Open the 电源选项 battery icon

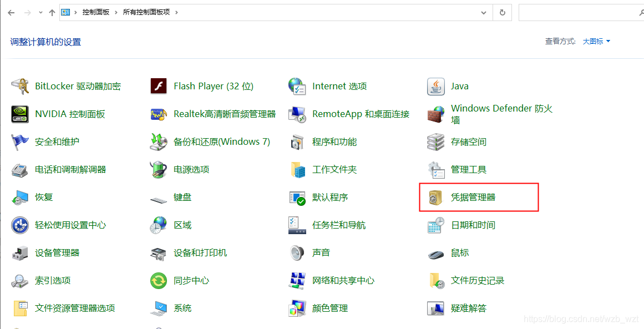coord(159,170)
